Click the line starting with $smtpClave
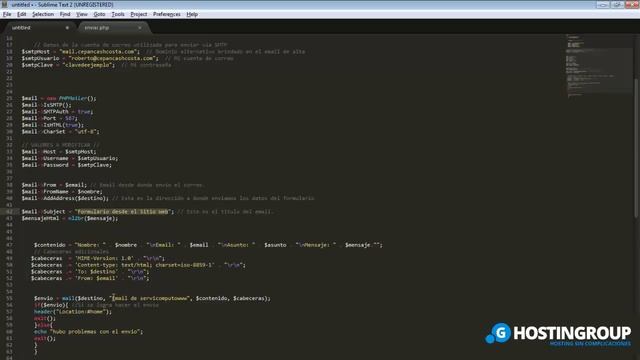This screenshot has height=360, width=640. (x=96, y=65)
